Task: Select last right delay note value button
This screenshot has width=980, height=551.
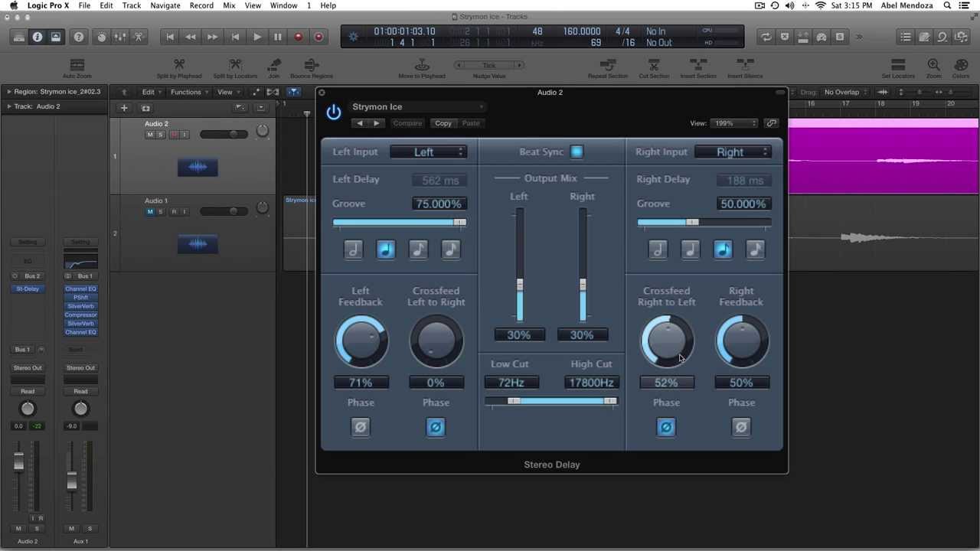Action: [x=755, y=249]
